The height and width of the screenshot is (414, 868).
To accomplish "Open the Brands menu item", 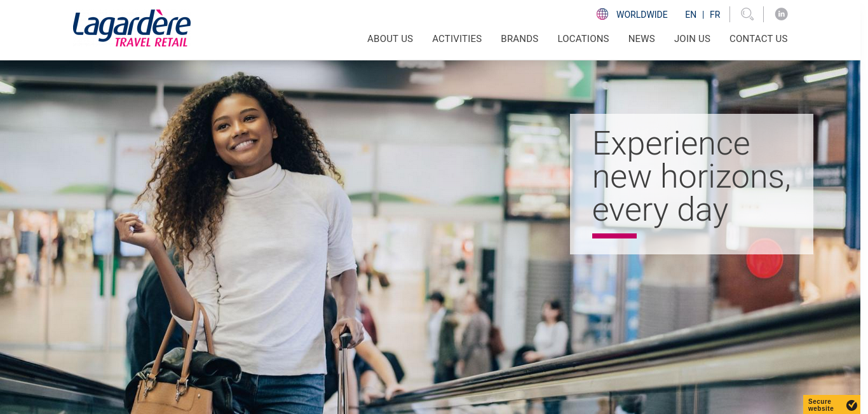I will (519, 39).
